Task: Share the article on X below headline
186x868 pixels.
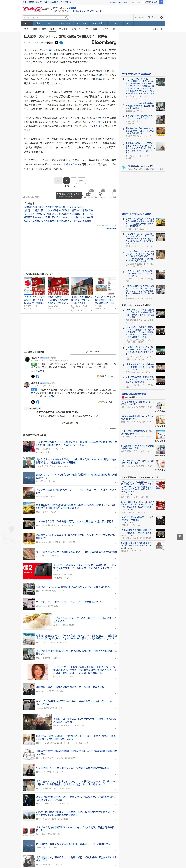Action: (56, 43)
